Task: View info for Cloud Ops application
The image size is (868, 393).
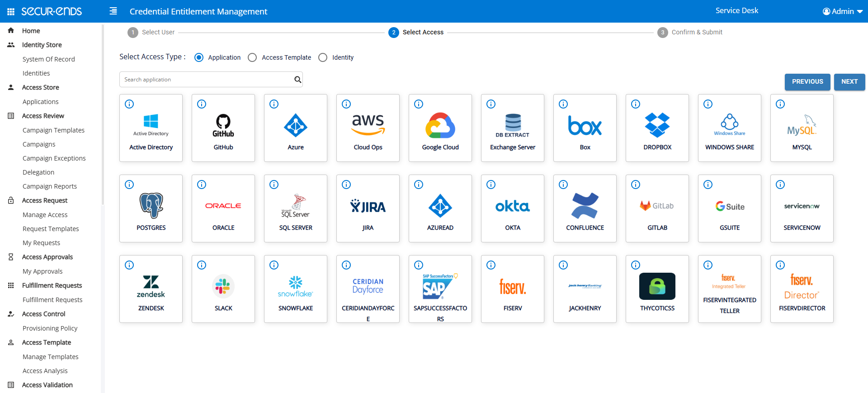Action: (x=346, y=104)
